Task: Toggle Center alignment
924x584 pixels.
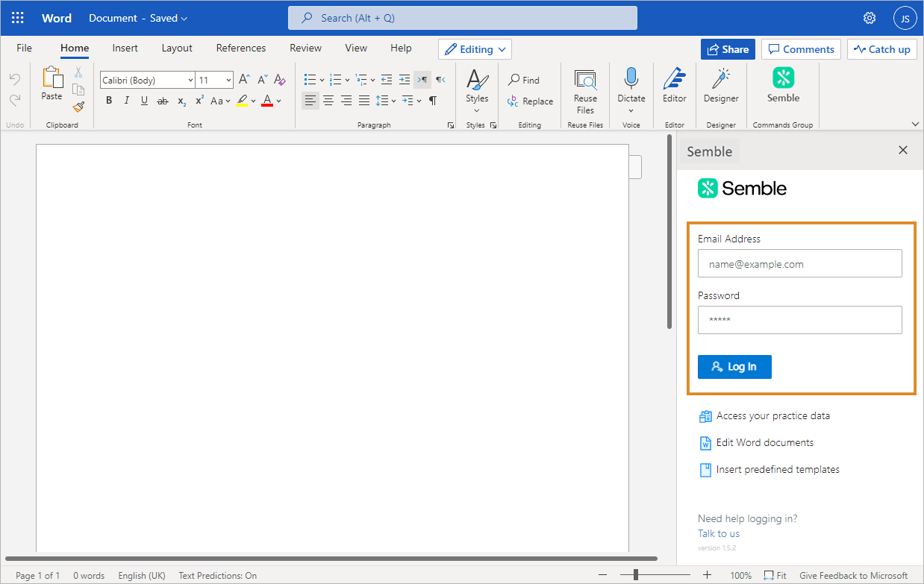Action: coord(328,100)
